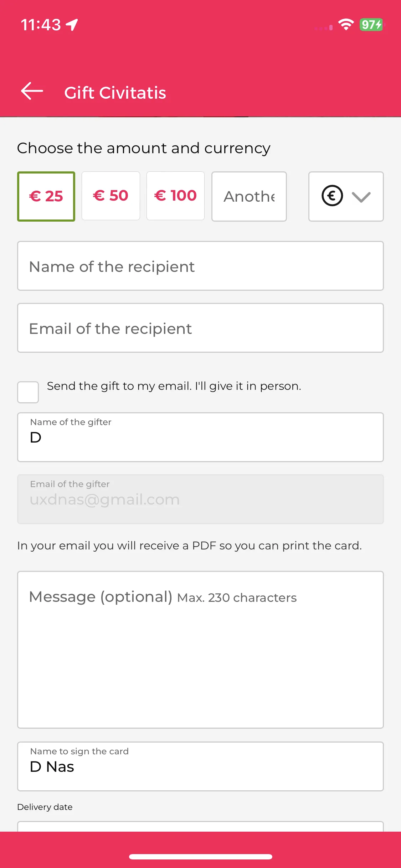This screenshot has width=401, height=868.
Task: Tap the battery indicator icon
Action: tap(372, 25)
